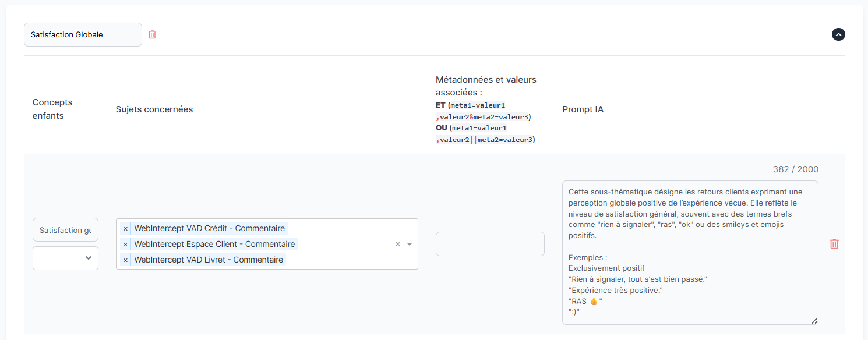Viewport: 868px width, 340px height.
Task: Edit the child concept name field
Action: click(x=65, y=230)
